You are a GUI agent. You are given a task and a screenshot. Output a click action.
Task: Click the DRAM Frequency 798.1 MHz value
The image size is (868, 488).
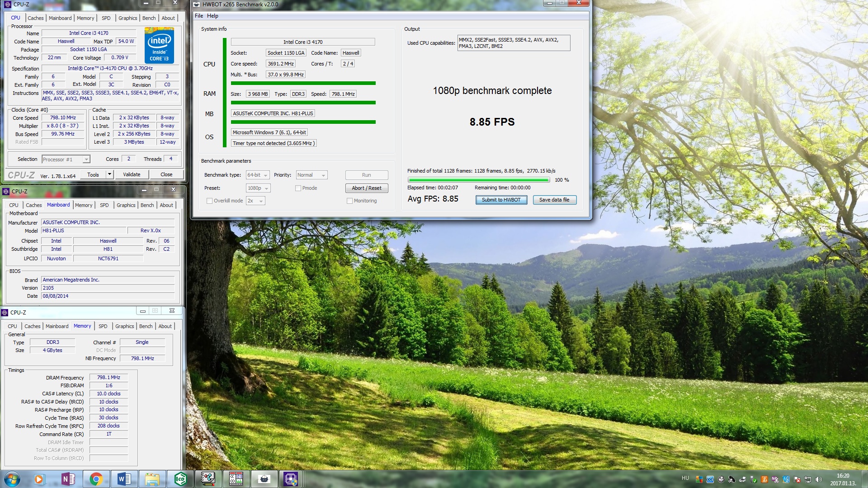coord(108,378)
